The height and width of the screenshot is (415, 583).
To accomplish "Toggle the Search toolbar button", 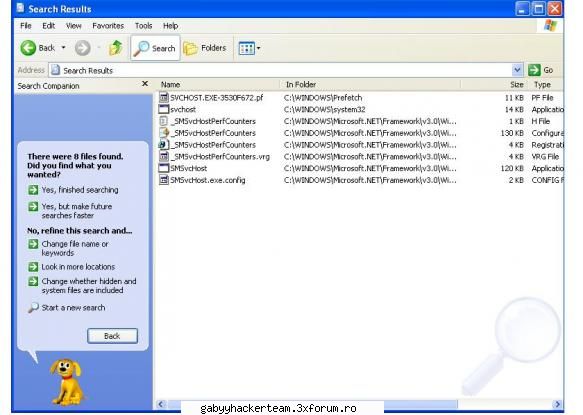I will tap(155, 48).
